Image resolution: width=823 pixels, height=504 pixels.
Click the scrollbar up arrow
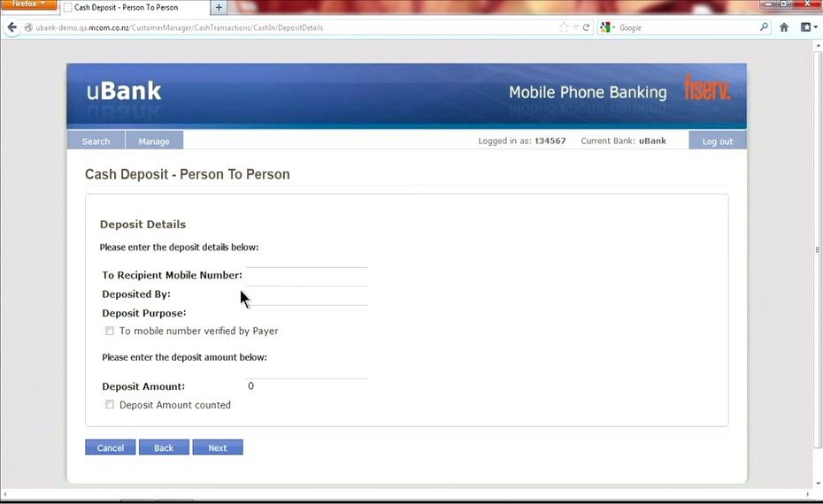[x=817, y=46]
